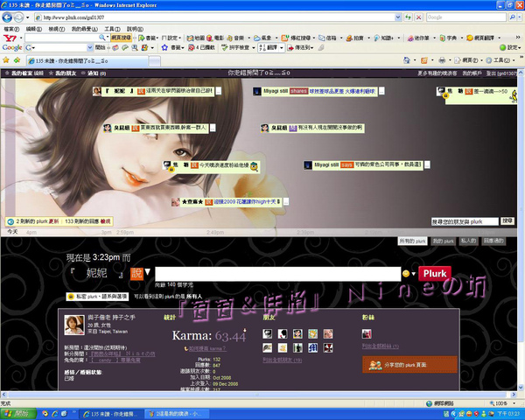The height and width of the screenshot is (420, 525).
Task: Click the RSS feeds icon in command bar
Action: click(x=424, y=60)
